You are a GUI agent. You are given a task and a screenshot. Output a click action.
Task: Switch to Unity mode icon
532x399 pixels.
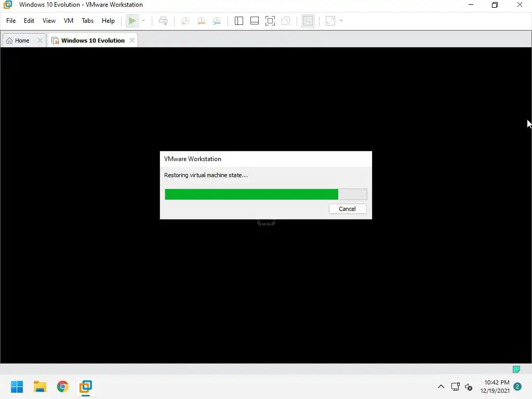click(x=286, y=21)
